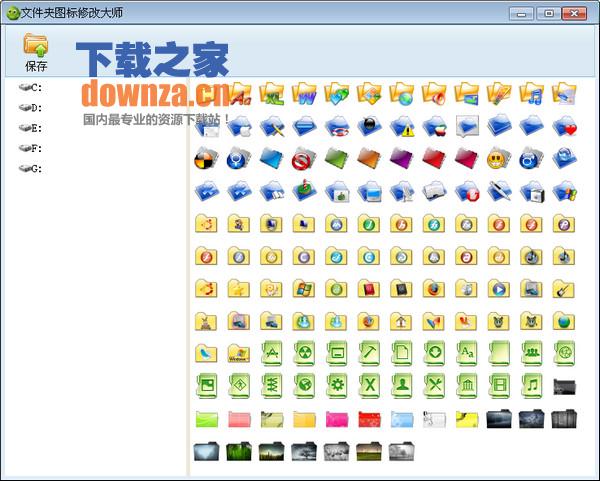Pick the red folder with sparkles
Viewport: 600px width, 481px height.
tap(369, 419)
